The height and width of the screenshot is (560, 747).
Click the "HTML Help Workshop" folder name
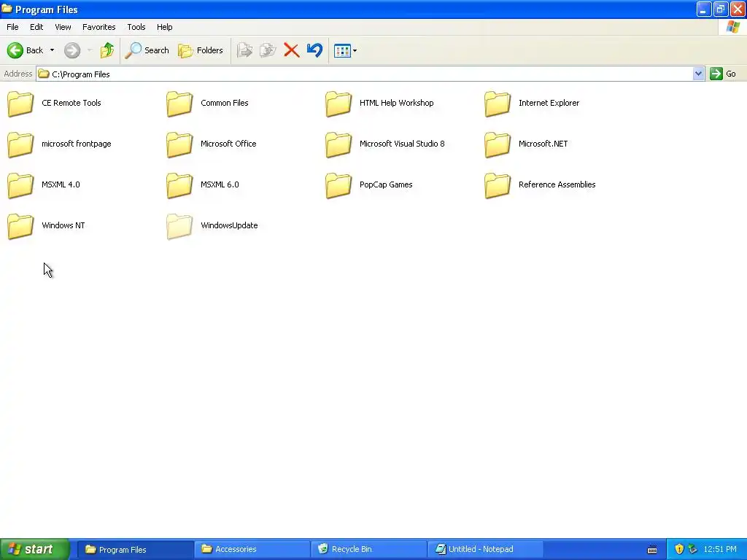[396, 102]
